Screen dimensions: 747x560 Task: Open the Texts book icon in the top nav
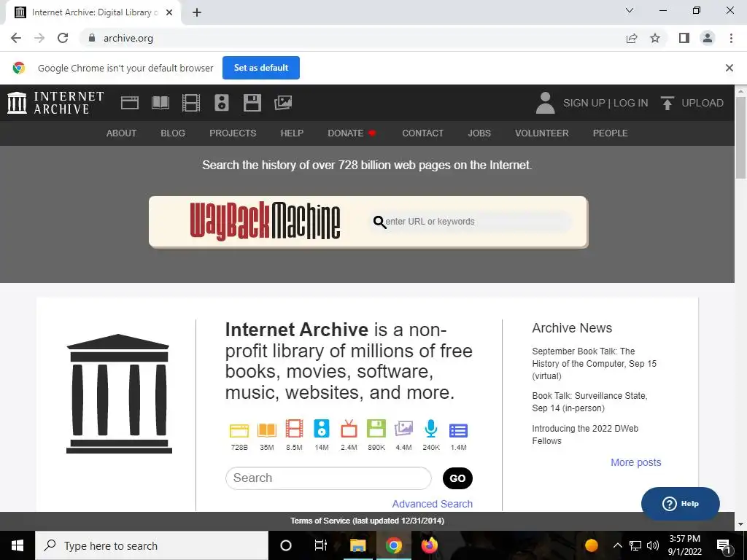point(160,102)
